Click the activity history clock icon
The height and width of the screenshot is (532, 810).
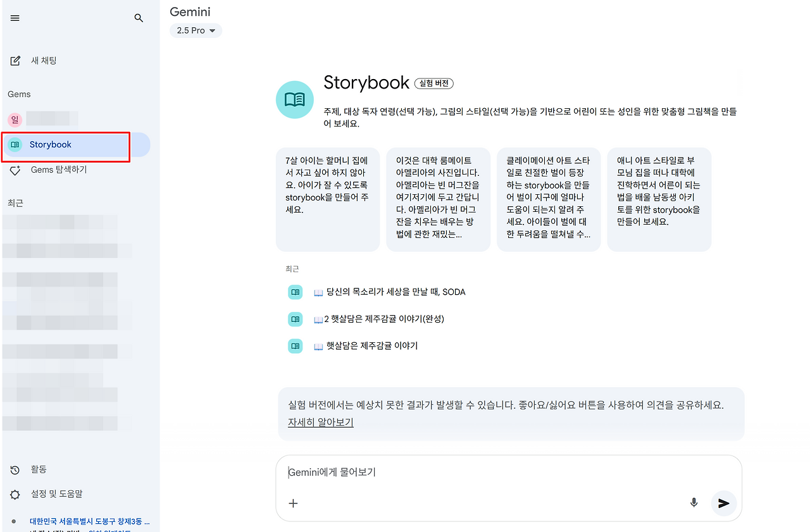15,470
